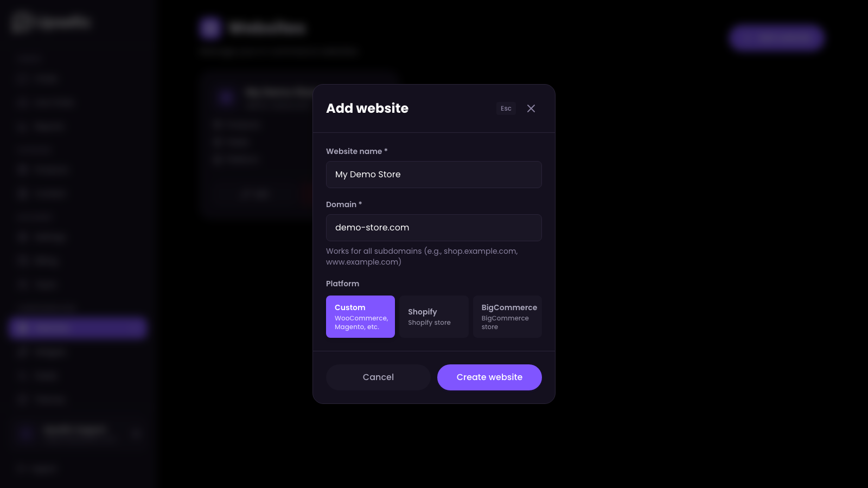Click the workspace avatar near the sidebar bottom

coord(26,433)
